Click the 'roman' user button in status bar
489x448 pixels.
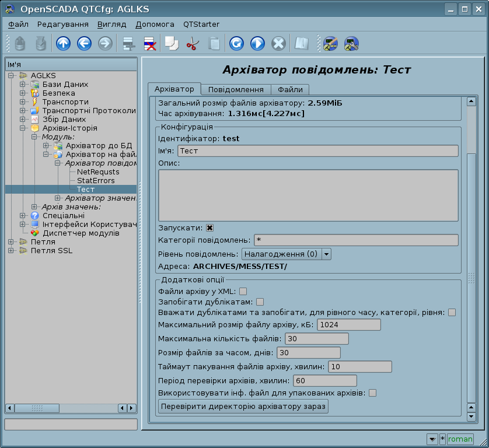[460, 439]
